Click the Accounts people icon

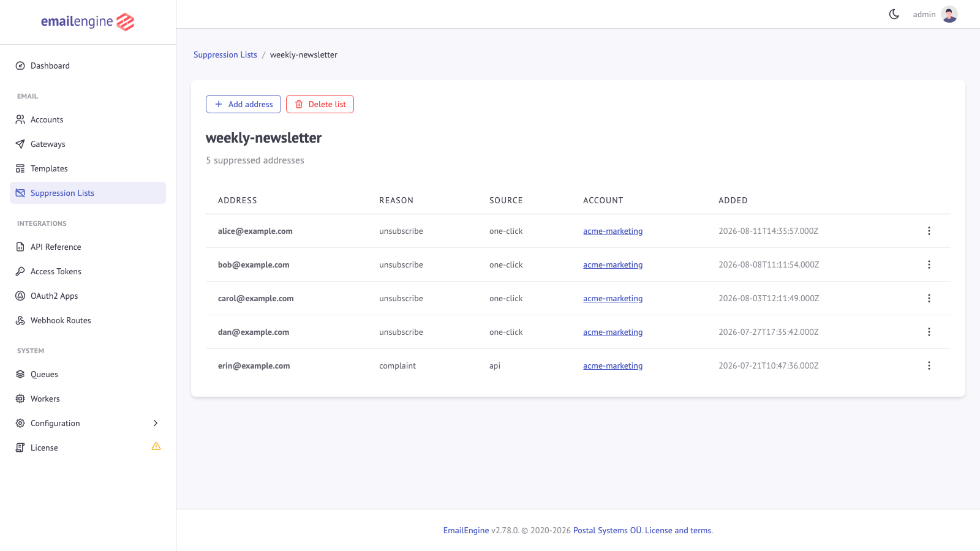pyautogui.click(x=20, y=119)
